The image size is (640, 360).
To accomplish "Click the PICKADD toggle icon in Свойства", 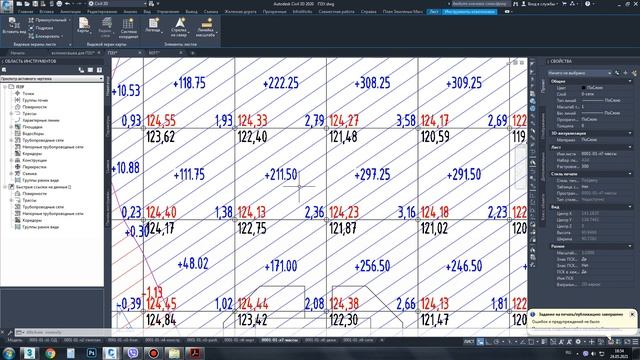I will [x=617, y=73].
